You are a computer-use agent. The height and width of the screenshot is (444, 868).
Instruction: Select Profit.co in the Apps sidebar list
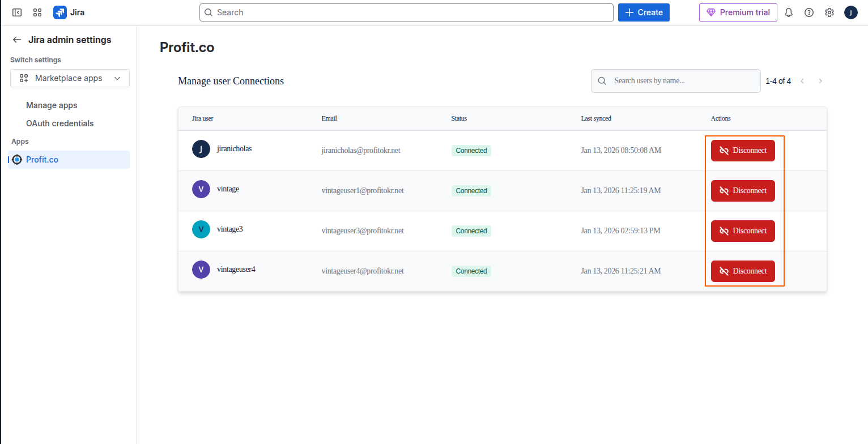69,160
